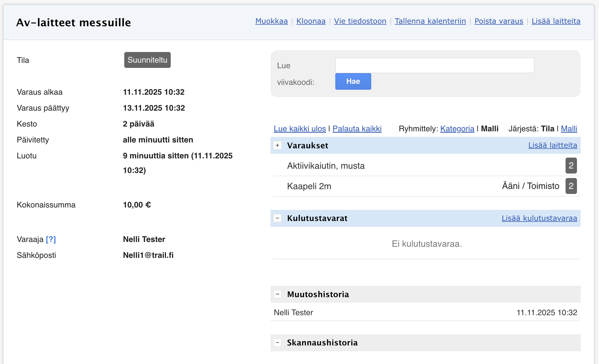Image resolution: width=599 pixels, height=364 pixels.
Task: Group items by Kategoria
Action: (x=457, y=129)
